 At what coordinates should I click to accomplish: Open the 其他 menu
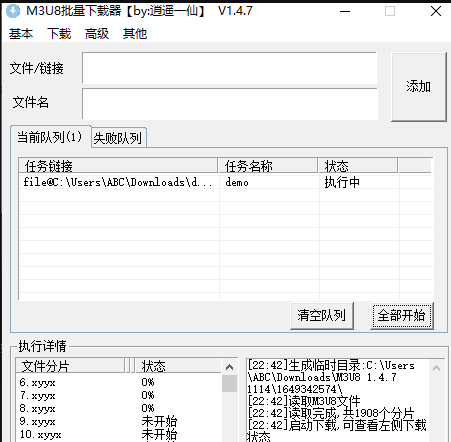[135, 34]
